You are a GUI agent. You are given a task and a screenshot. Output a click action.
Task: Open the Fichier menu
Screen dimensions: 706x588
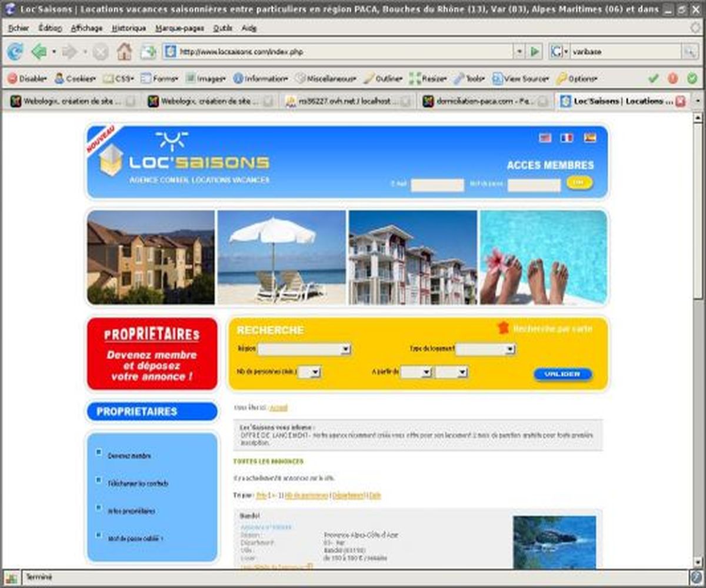click(x=18, y=28)
